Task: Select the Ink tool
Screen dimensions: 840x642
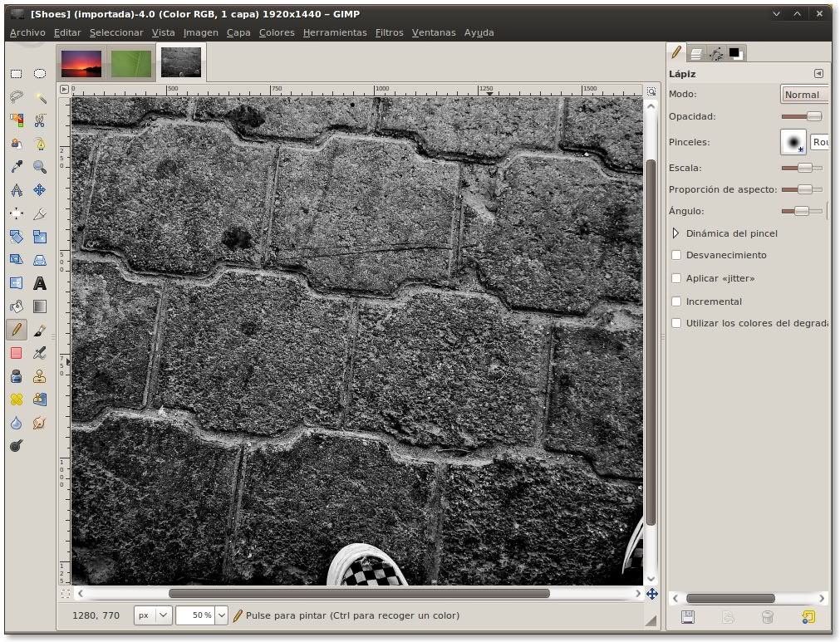Action: pos(16,376)
